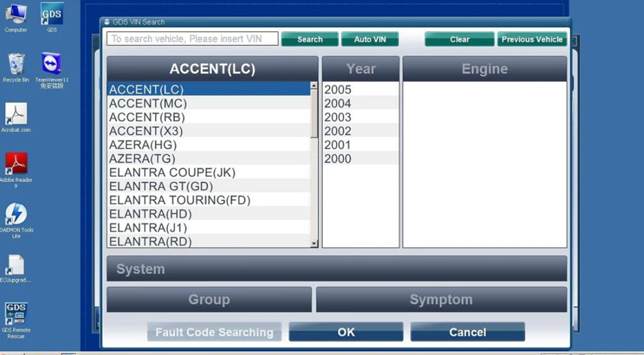
Task: Open the System section bar
Action: click(x=337, y=269)
